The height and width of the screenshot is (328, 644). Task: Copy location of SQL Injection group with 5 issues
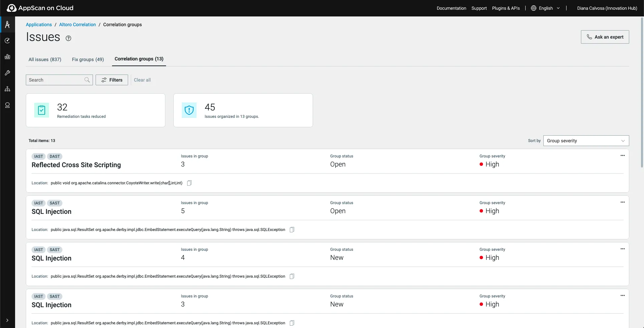point(292,230)
